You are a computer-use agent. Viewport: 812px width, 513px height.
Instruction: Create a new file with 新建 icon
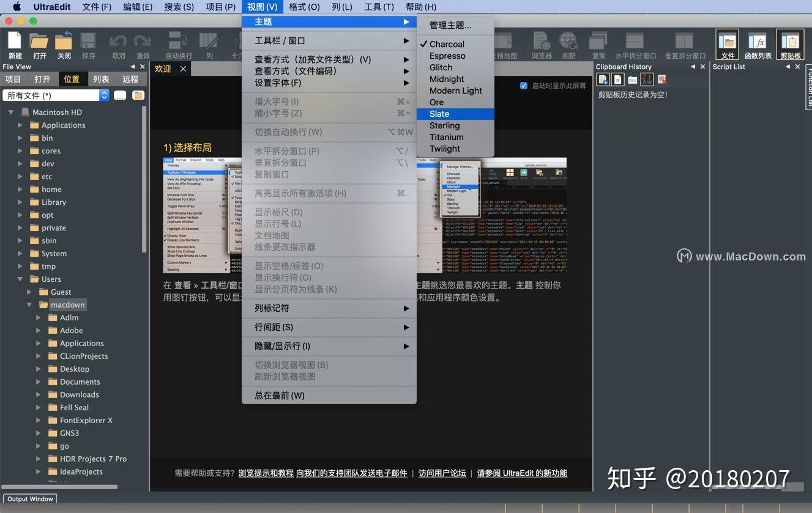pos(13,44)
